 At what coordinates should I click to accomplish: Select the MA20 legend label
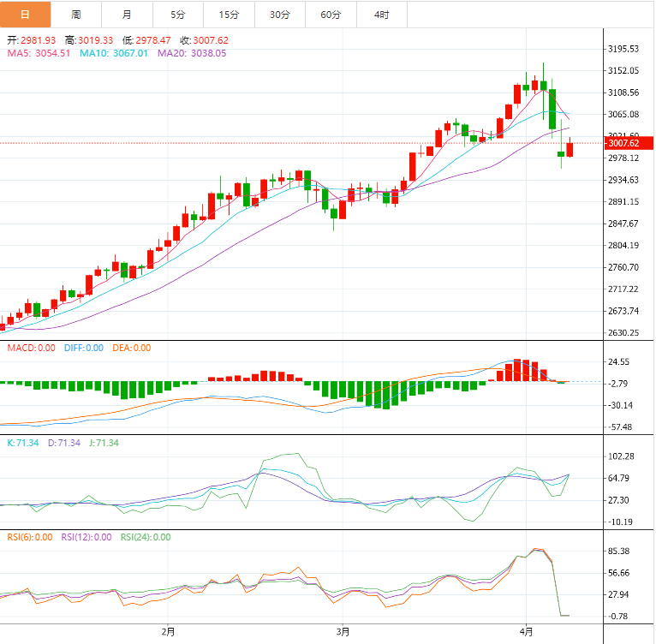point(192,53)
